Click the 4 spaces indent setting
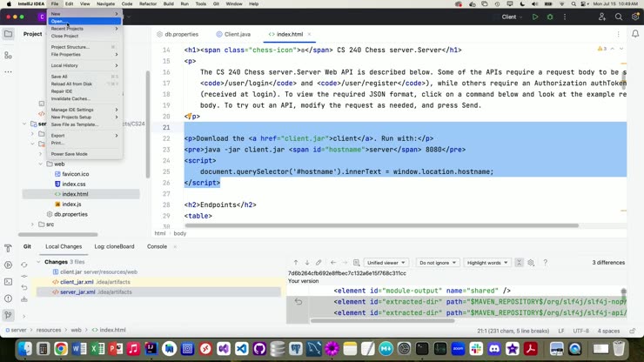The width and height of the screenshot is (644, 362). point(608,331)
